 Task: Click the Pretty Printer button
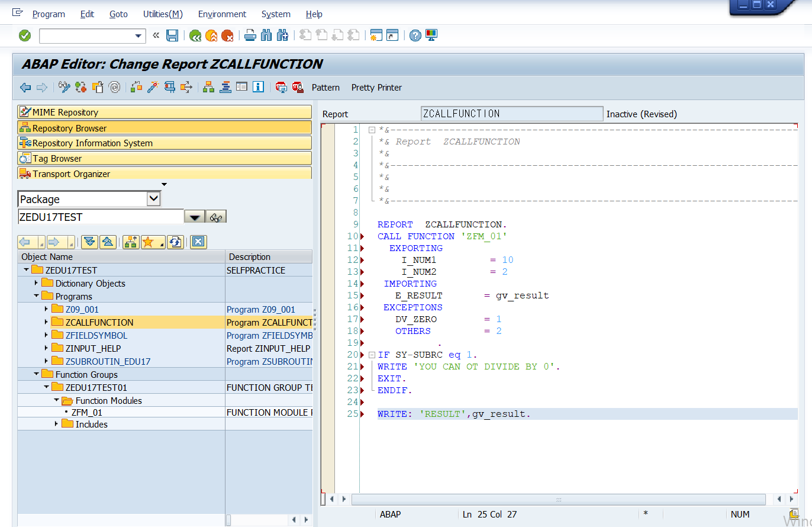(x=376, y=88)
